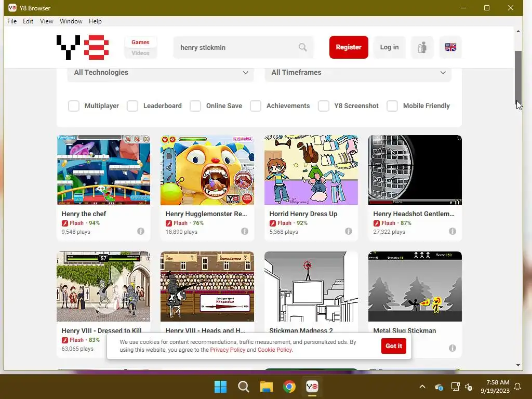Click the muted volume tray icon
532x399 pixels.
pos(469,387)
